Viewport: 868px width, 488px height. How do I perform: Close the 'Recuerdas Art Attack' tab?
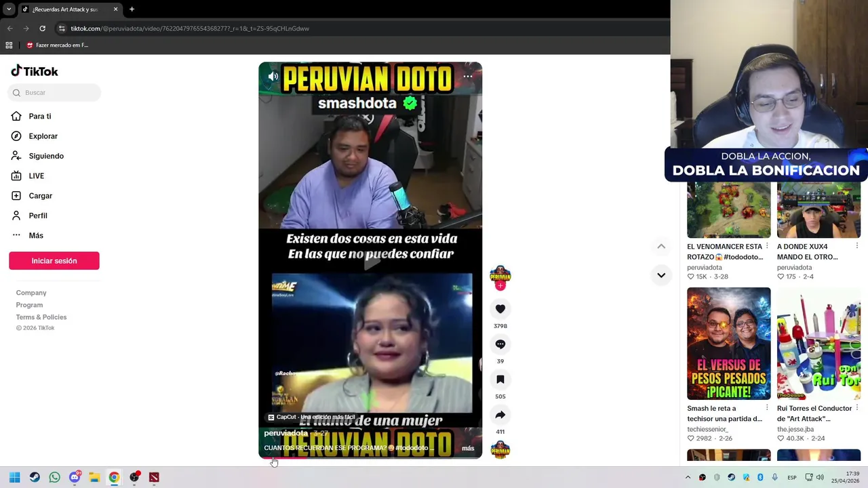115,9
